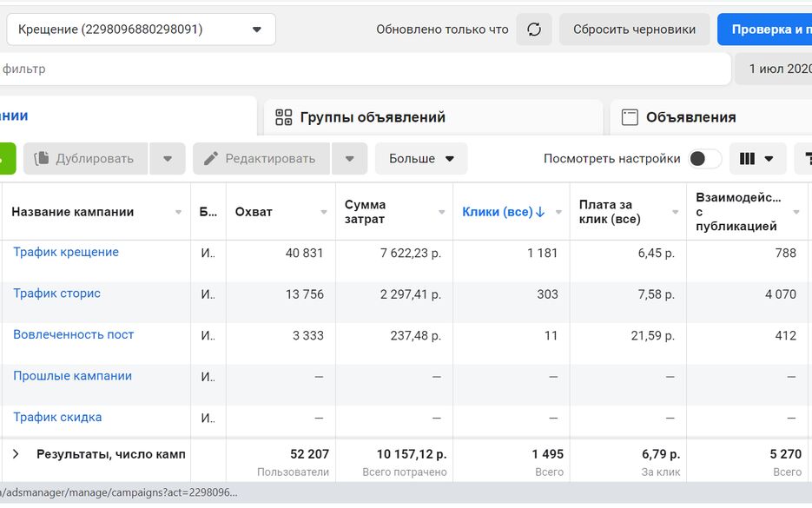Viewport: 812px width, 508px height.
Task: Click the Объявления tab icon
Action: tap(630, 117)
